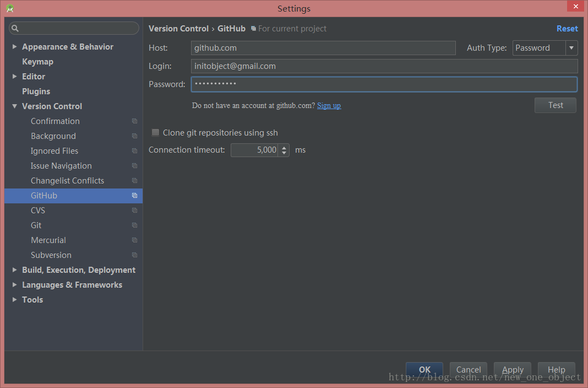The image size is (588, 388).
Task: Follow the Sign up link
Action: point(329,105)
